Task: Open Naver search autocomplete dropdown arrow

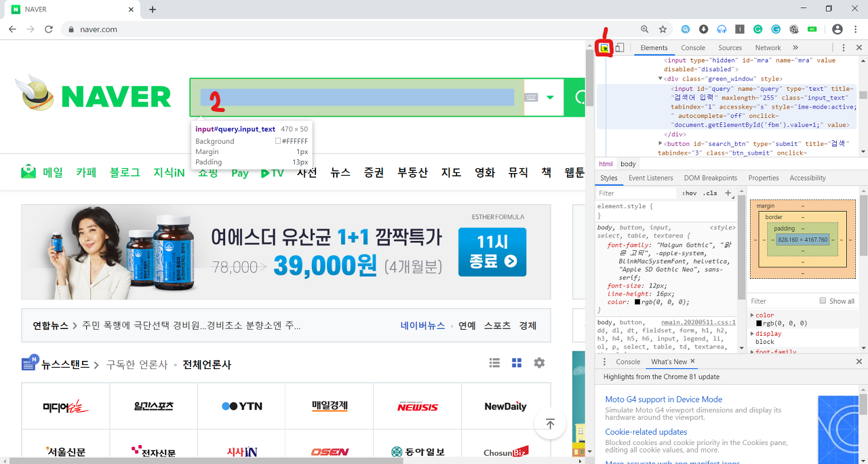Action: coord(550,97)
